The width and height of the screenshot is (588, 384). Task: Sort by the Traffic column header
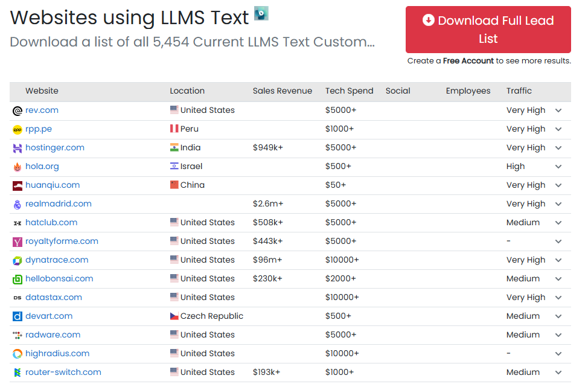click(519, 91)
